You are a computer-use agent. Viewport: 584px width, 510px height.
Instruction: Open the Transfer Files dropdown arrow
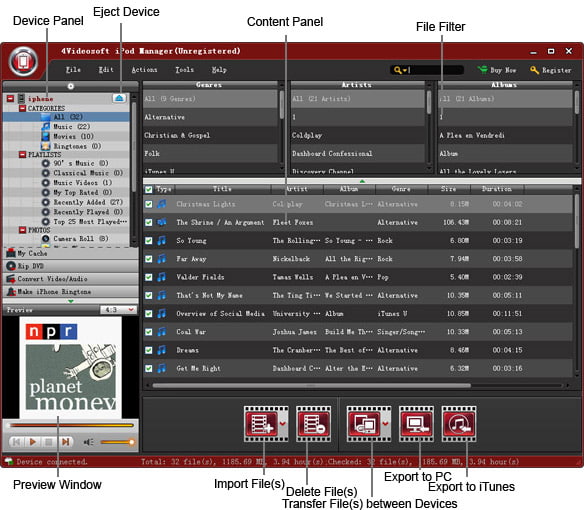[x=386, y=424]
